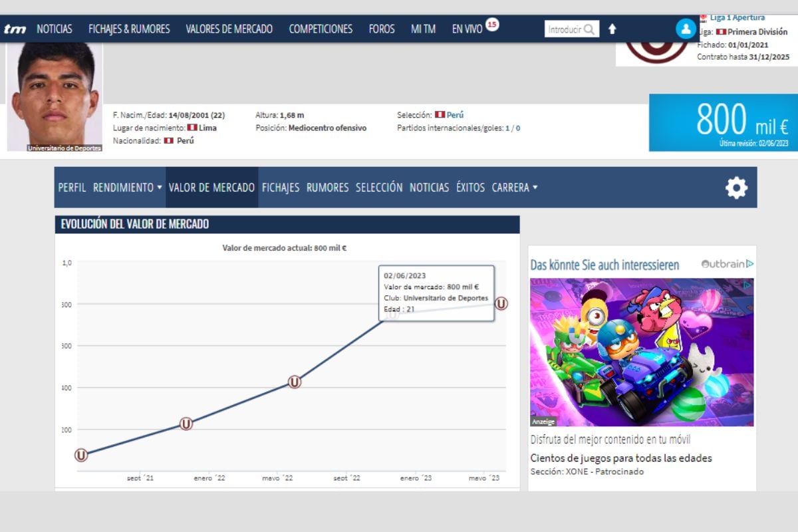Open the Valores de Mercado menu
798x532 pixels.
pyautogui.click(x=229, y=29)
